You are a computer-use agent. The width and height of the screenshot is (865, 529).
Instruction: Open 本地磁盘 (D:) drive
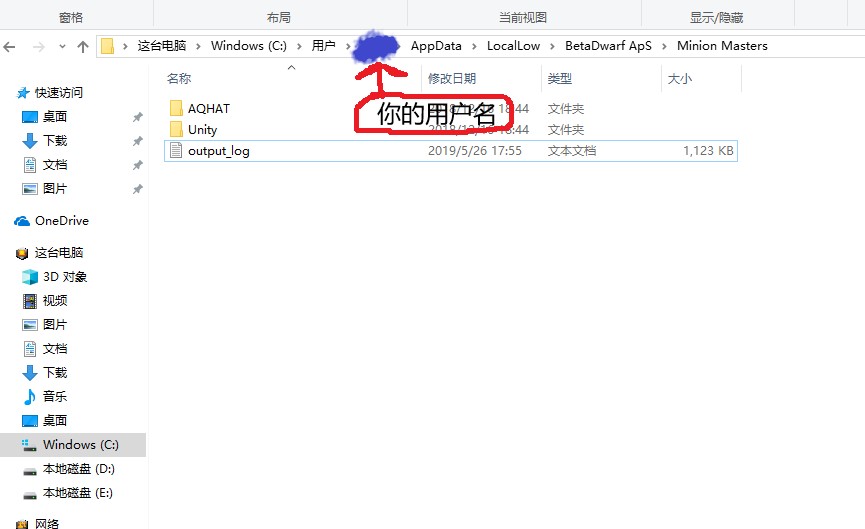click(x=78, y=469)
